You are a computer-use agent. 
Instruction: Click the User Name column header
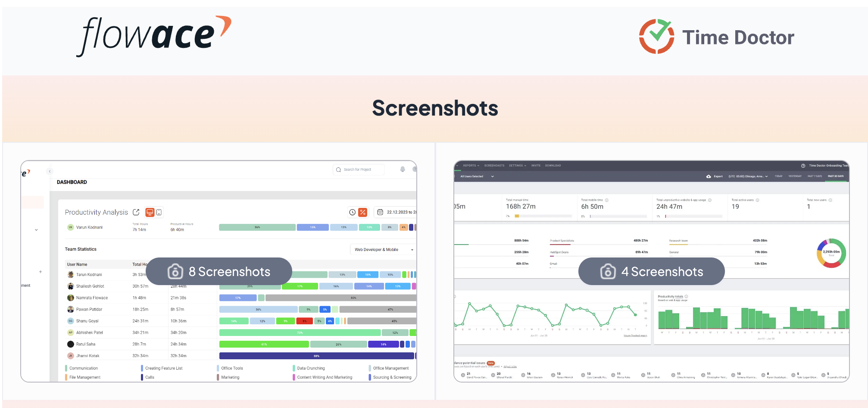[x=77, y=264]
